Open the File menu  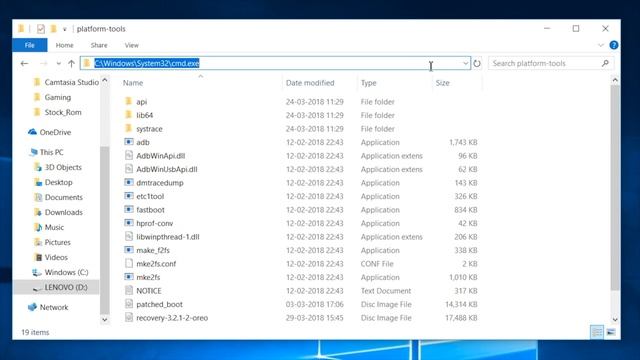(x=30, y=45)
